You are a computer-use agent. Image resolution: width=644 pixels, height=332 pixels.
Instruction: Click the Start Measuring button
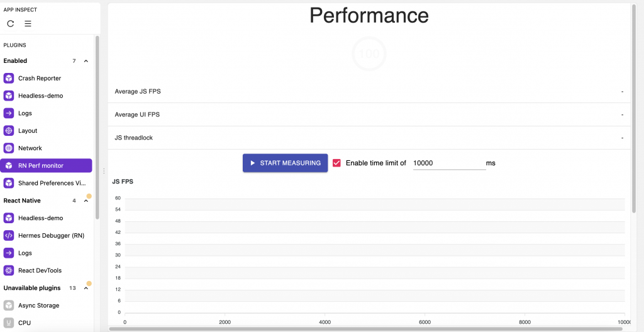285,163
